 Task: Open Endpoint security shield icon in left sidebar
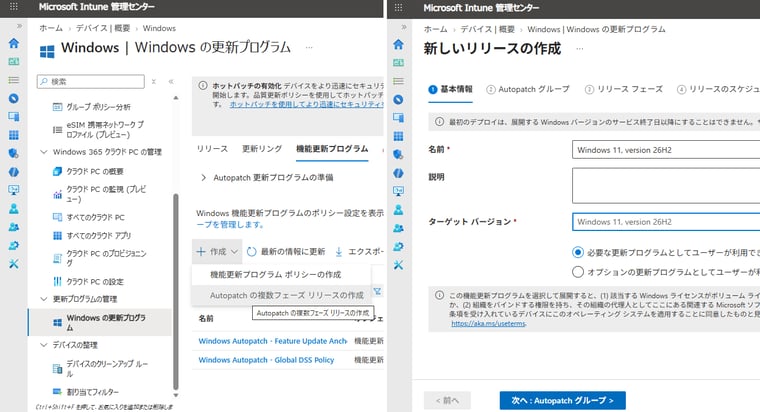pyautogui.click(x=14, y=153)
